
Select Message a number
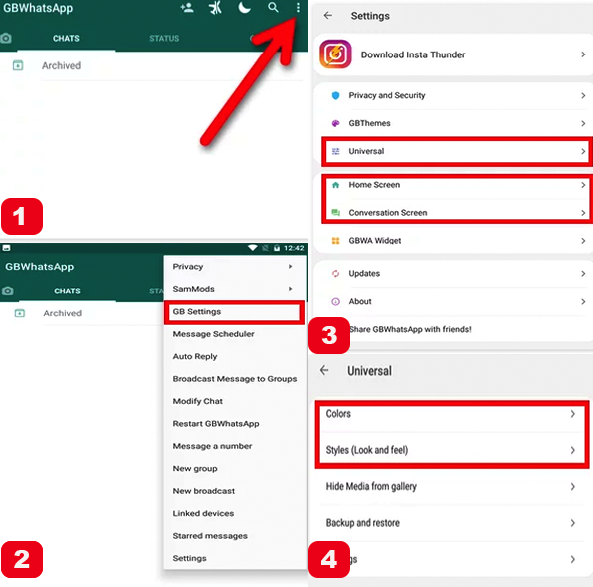235,446
